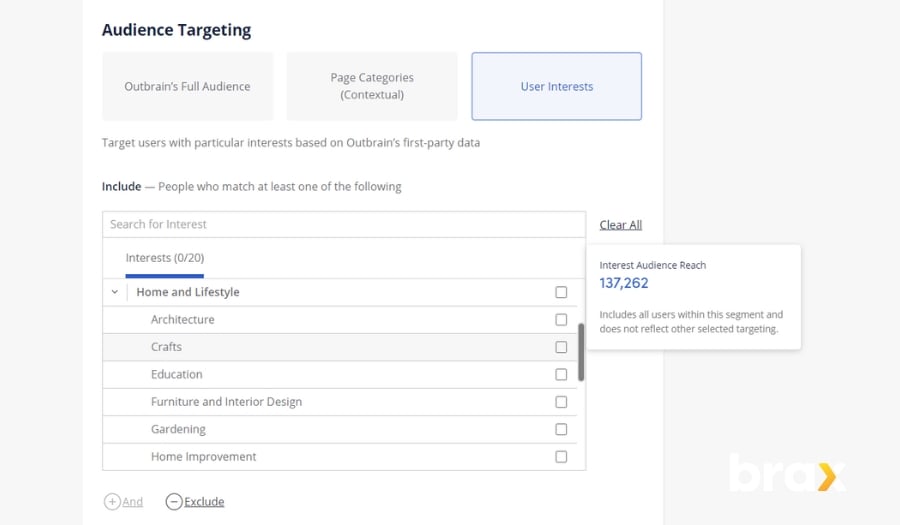Check the Architecture checkbox
This screenshot has width=900, height=525.
(561, 320)
